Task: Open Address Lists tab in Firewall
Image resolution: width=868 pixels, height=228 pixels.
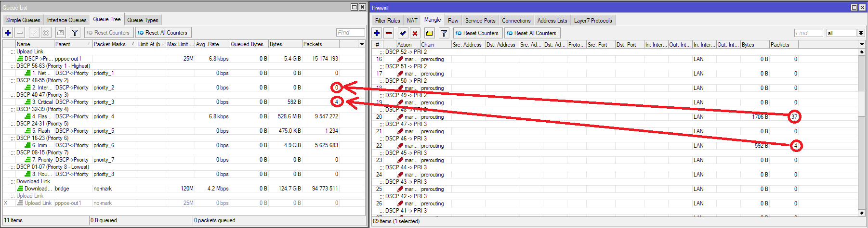Action: coord(552,20)
